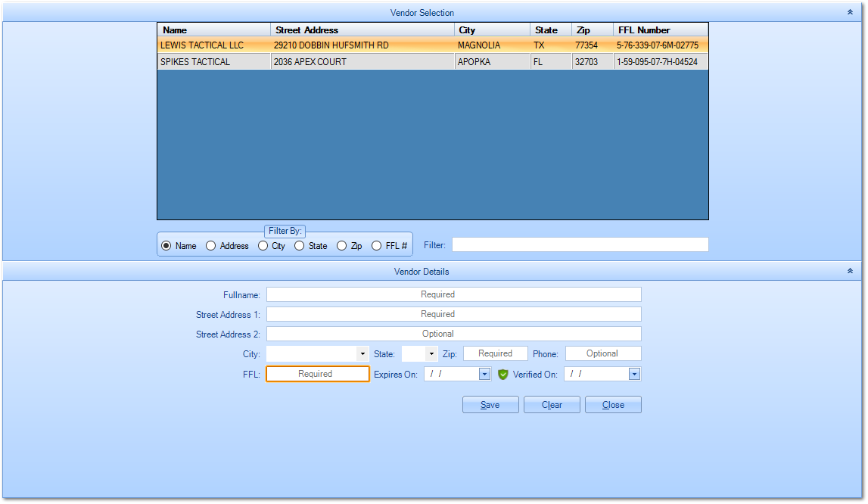Screen dimensions: 868x504
Task: Click FFL number 1-59-095-07-7H-04524
Action: click(x=661, y=61)
